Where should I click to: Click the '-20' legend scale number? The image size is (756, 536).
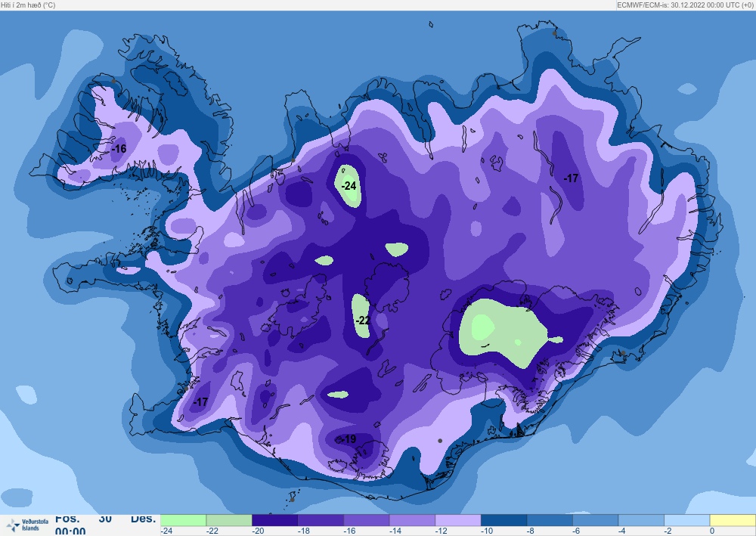coord(258,531)
